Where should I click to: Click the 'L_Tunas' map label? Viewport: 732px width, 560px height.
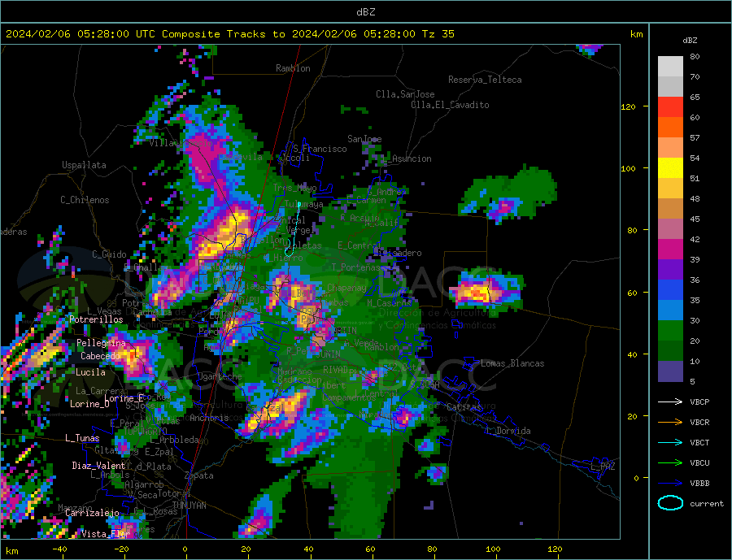tap(82, 438)
